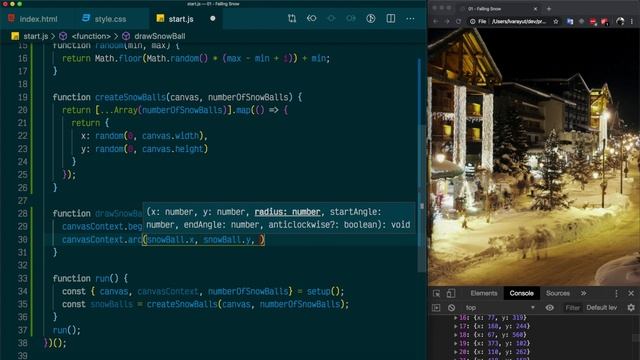Click line number 33 in the gutter

[x=23, y=279]
